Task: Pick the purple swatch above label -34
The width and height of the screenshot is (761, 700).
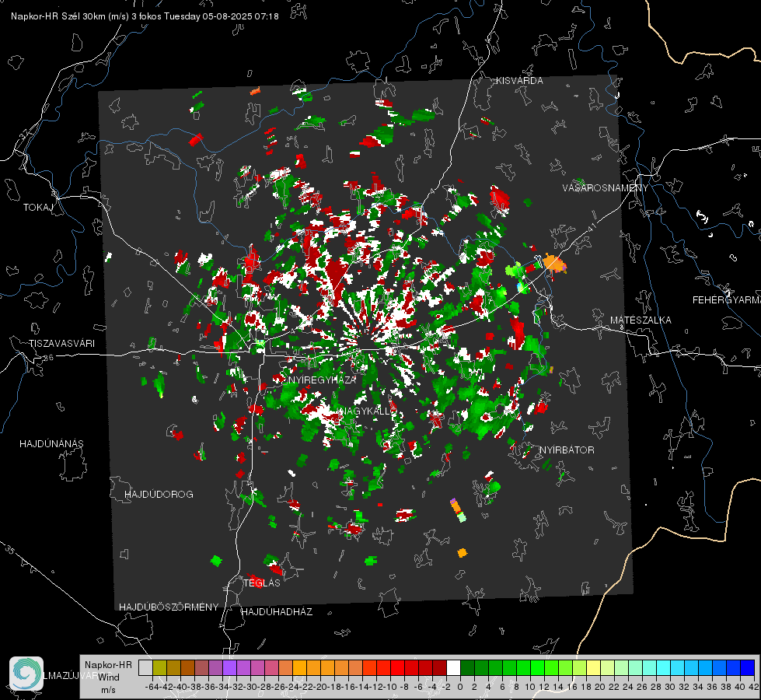Action: click(229, 667)
